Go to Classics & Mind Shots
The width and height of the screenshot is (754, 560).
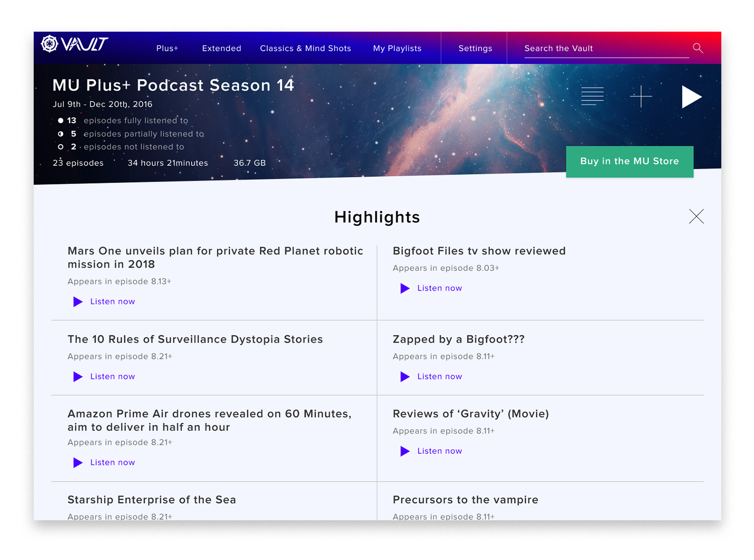point(306,48)
